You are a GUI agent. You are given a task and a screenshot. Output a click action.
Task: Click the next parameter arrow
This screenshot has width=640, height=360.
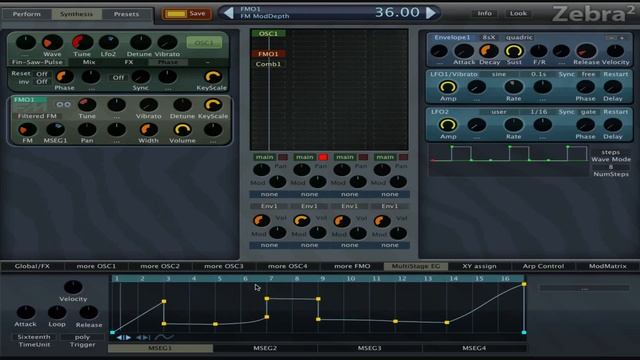[x=431, y=13]
